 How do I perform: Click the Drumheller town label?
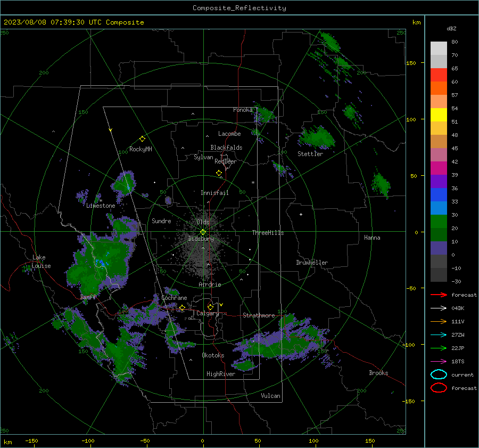[x=312, y=263]
